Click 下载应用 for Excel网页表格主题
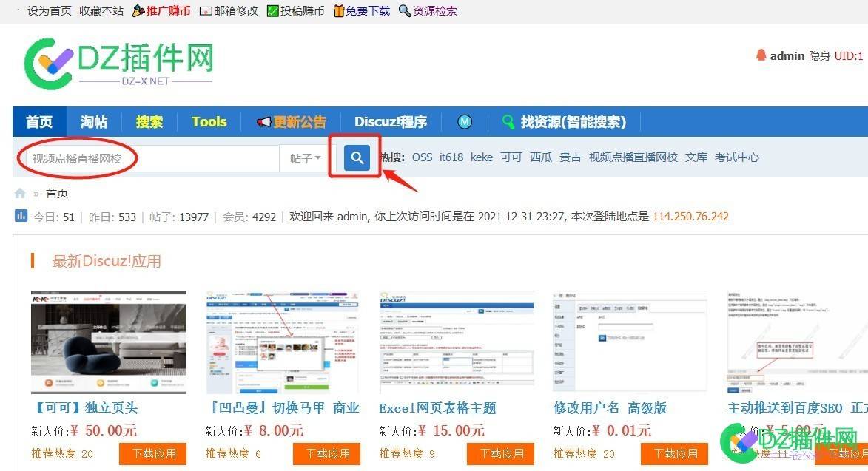The height and width of the screenshot is (471, 868). click(x=500, y=454)
